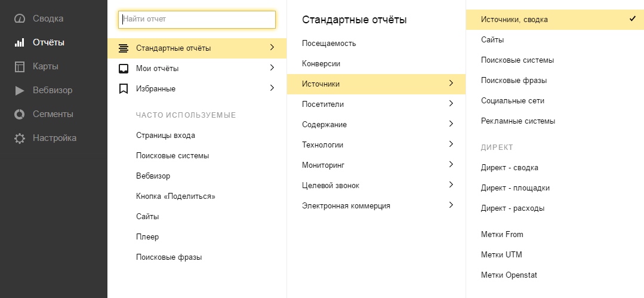Select Директ - сводка report
Viewport: 644px width, 298px height.
pyautogui.click(x=510, y=168)
